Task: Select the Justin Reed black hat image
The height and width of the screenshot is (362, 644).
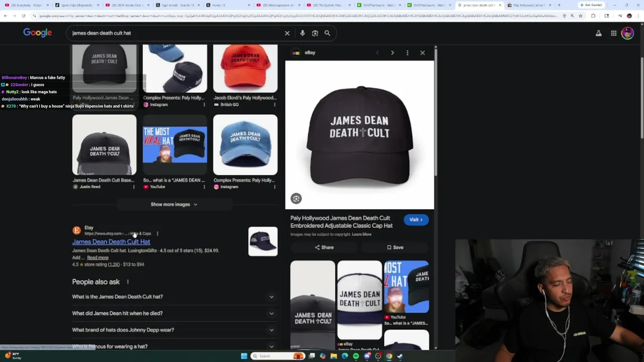Action: 104,145
